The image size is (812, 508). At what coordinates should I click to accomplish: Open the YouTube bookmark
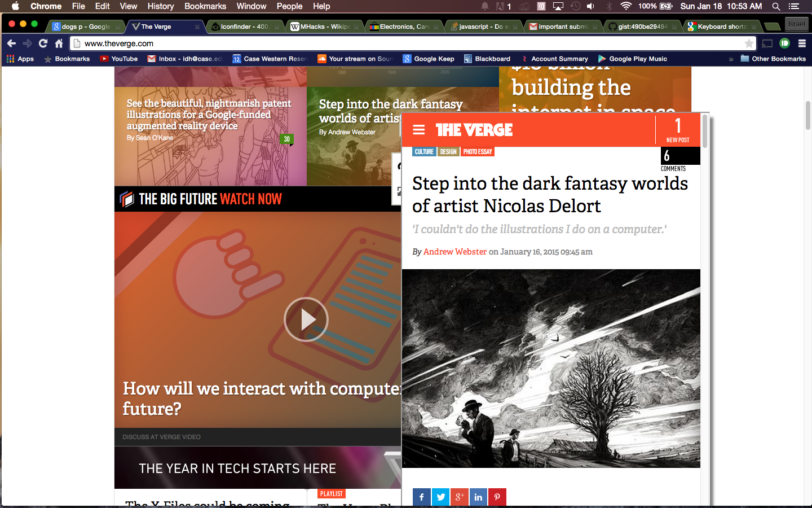tap(119, 59)
